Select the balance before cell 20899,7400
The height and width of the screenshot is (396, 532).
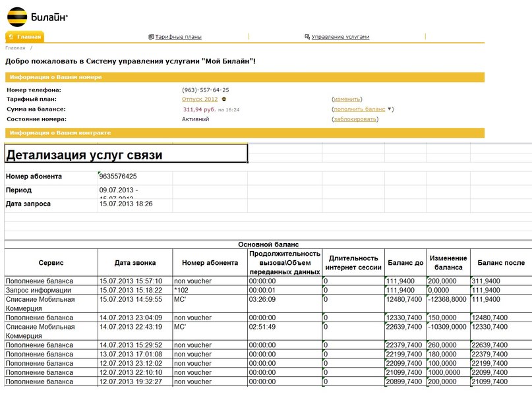405,382
